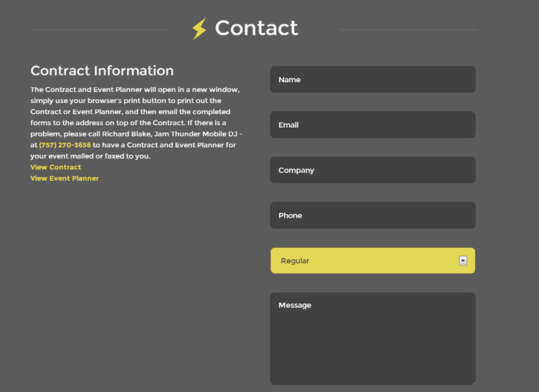Click the divider line right of Contact
Viewport: 539px width, 392px height.
pos(408,30)
